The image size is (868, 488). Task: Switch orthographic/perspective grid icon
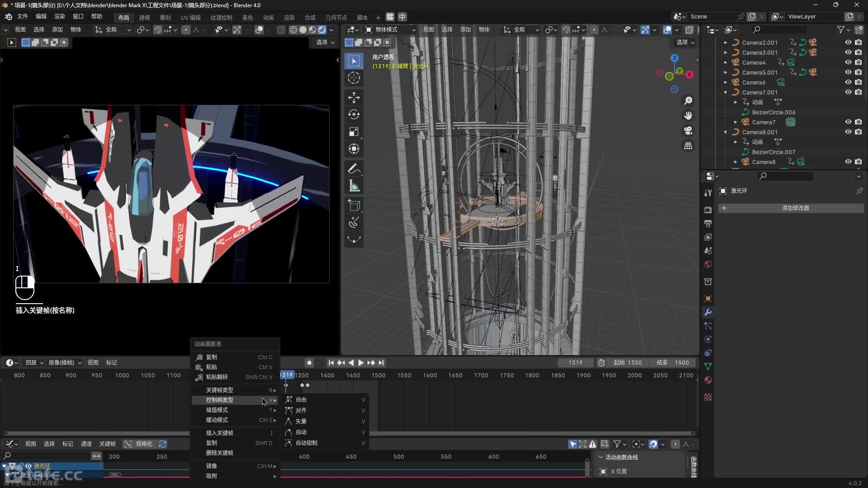688,145
